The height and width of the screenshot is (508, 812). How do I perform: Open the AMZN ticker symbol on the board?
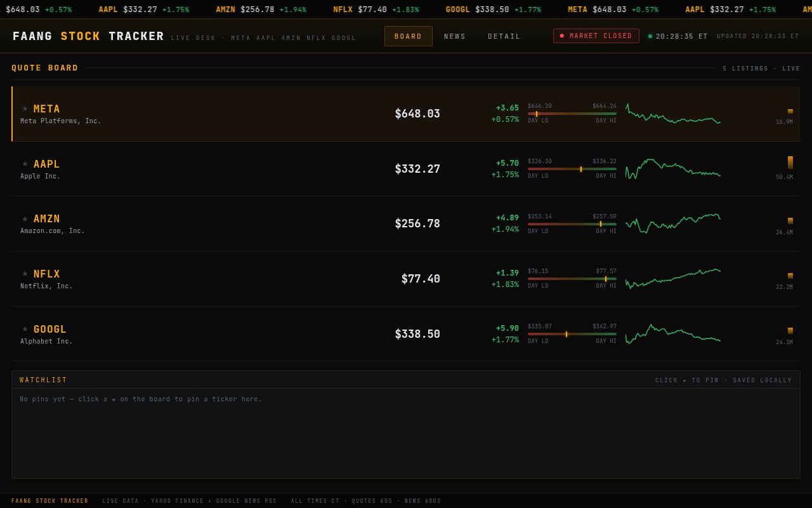click(x=47, y=219)
